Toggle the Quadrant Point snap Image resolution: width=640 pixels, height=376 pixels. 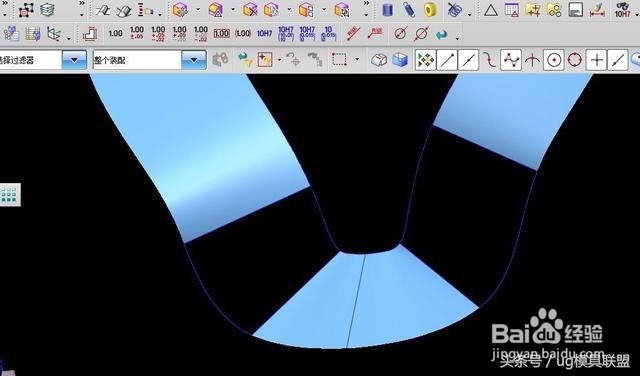(575, 60)
